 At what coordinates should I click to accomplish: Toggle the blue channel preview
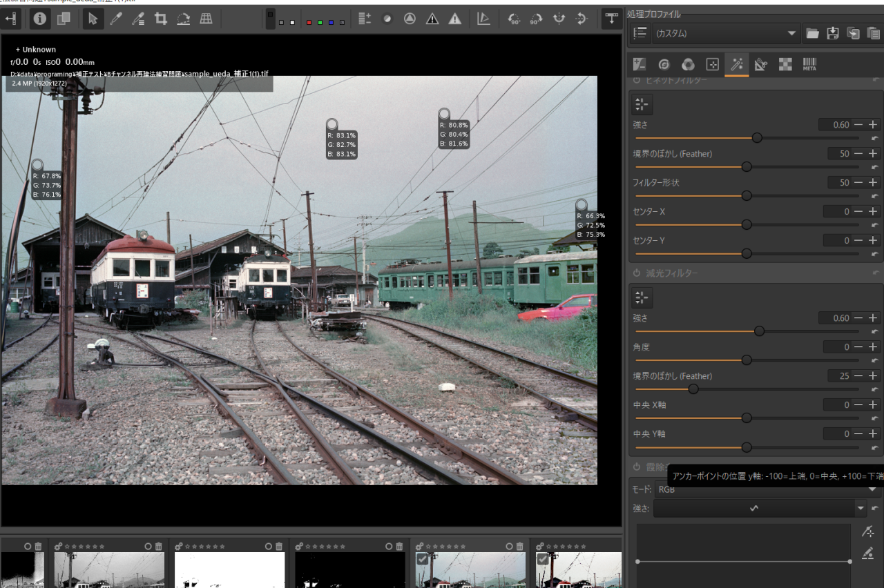click(331, 23)
